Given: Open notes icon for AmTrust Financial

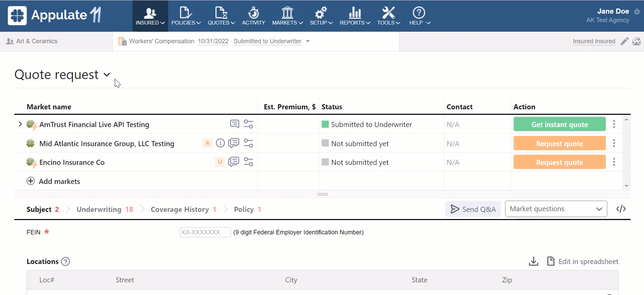Looking at the screenshot, I should point(235,124).
